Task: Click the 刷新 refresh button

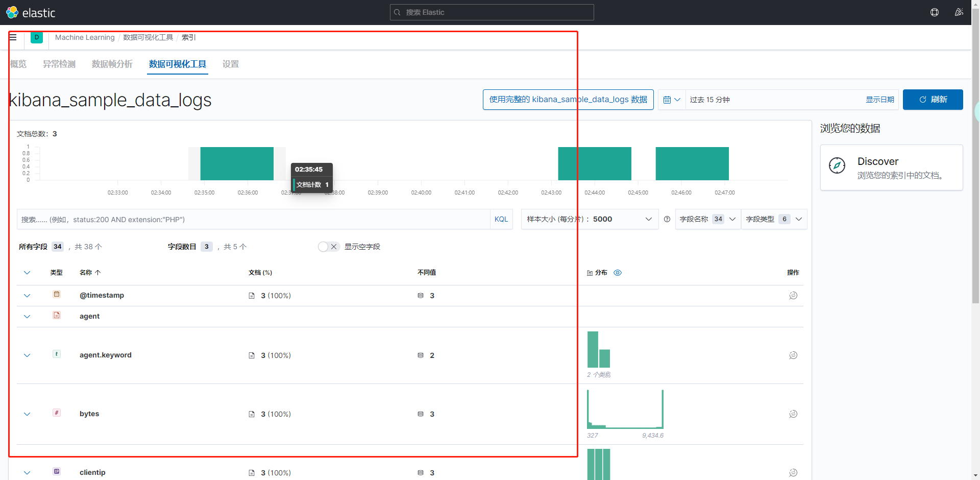Action: click(x=933, y=100)
